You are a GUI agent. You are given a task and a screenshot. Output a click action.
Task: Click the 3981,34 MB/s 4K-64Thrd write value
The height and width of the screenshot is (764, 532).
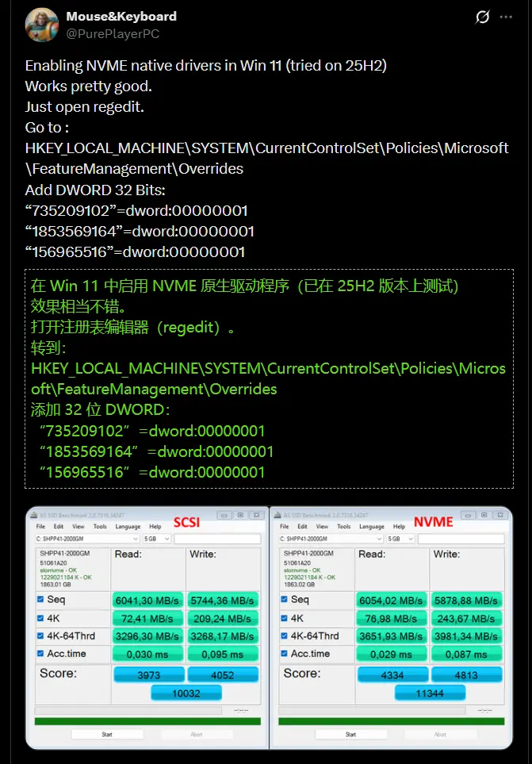tap(466, 636)
